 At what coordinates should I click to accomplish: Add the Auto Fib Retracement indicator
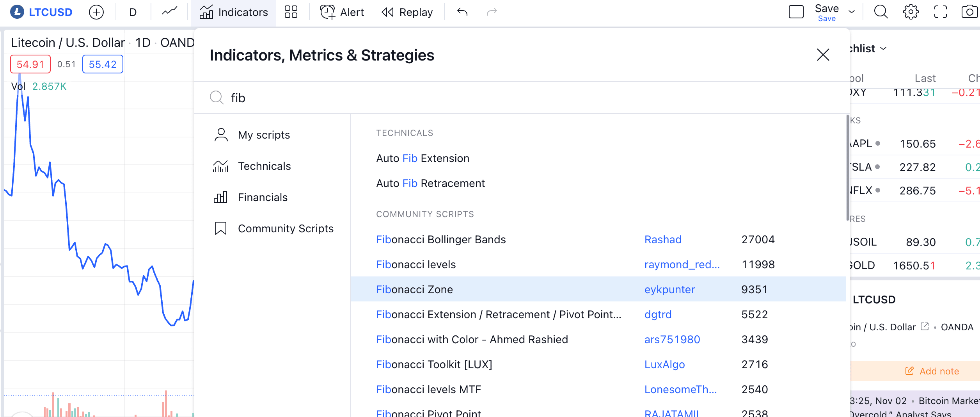(598, 183)
